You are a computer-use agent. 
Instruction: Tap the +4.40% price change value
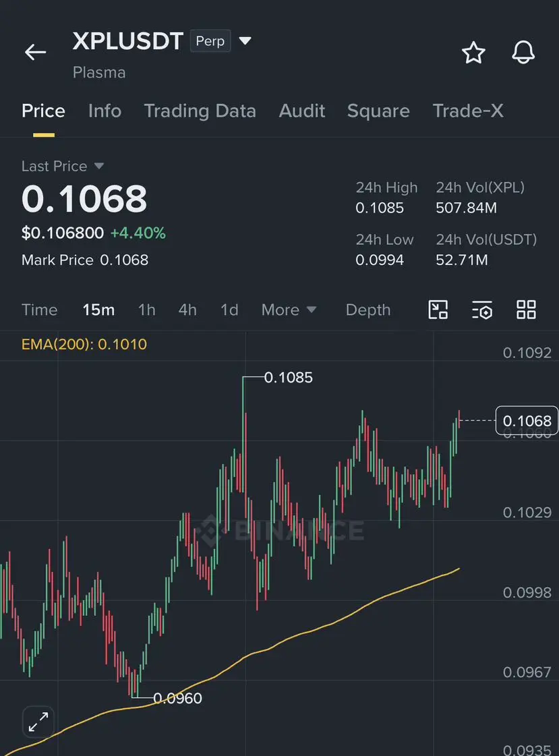coord(138,233)
